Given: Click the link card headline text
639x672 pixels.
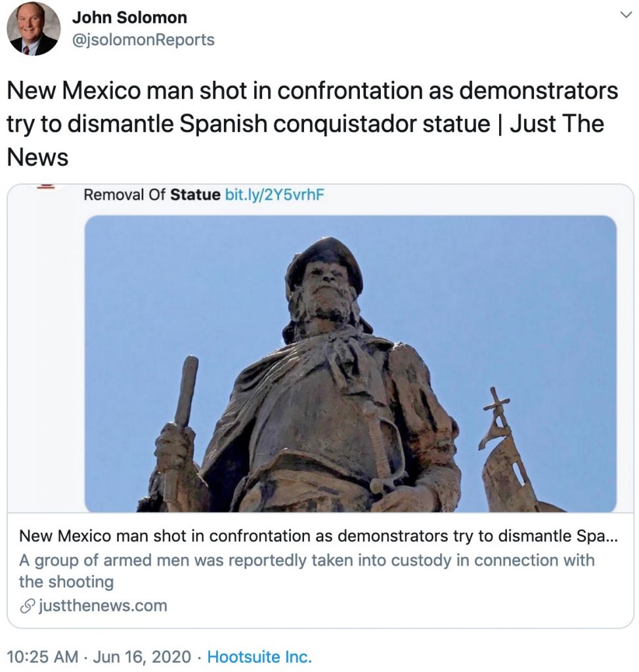Looking at the screenshot, I should tap(319, 535).
